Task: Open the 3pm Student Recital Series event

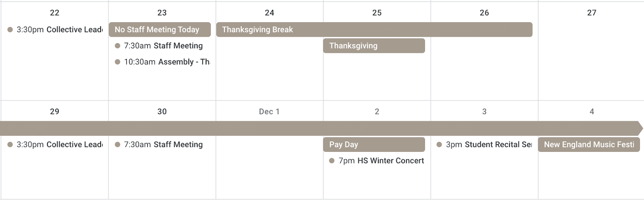Action: click(x=484, y=144)
